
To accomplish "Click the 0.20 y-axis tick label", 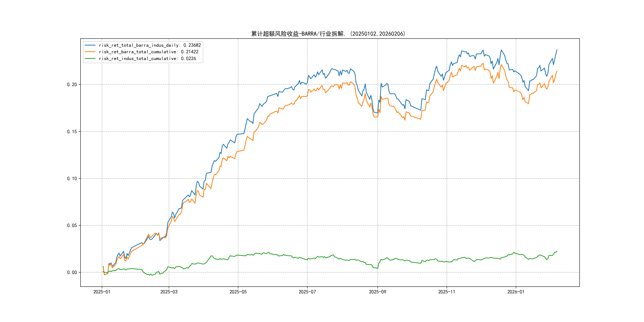I will point(72,84).
